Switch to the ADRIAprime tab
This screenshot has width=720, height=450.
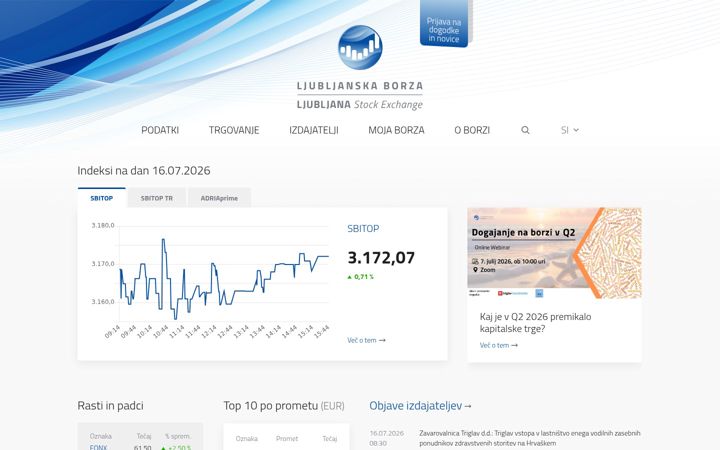click(x=219, y=198)
